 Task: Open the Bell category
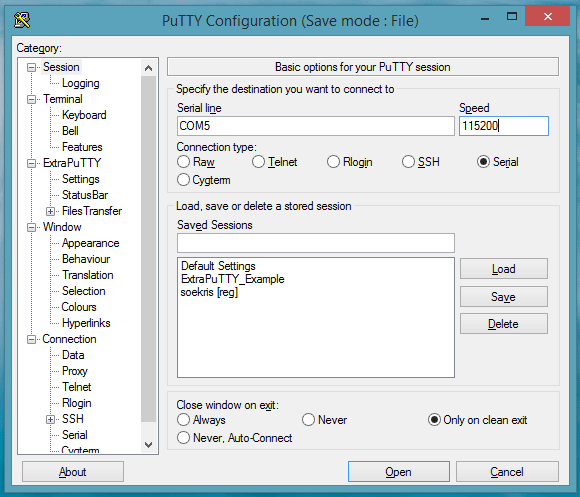click(70, 131)
